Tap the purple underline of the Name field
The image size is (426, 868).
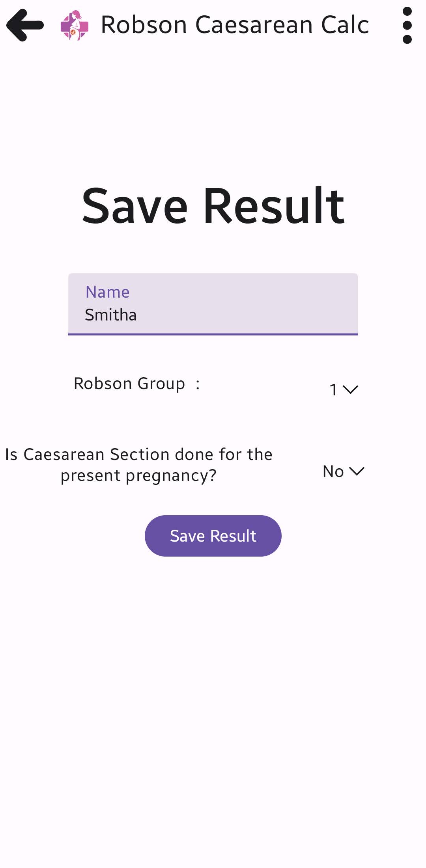[x=213, y=334]
